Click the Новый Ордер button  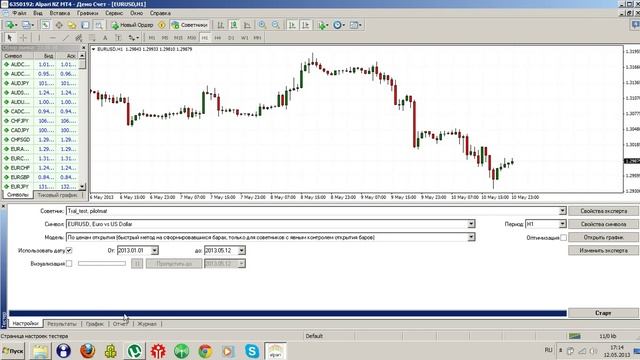point(133,25)
